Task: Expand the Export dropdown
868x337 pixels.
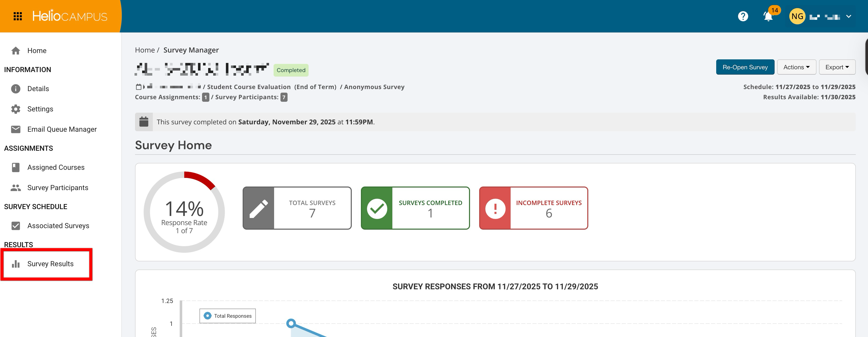Action: coord(837,67)
